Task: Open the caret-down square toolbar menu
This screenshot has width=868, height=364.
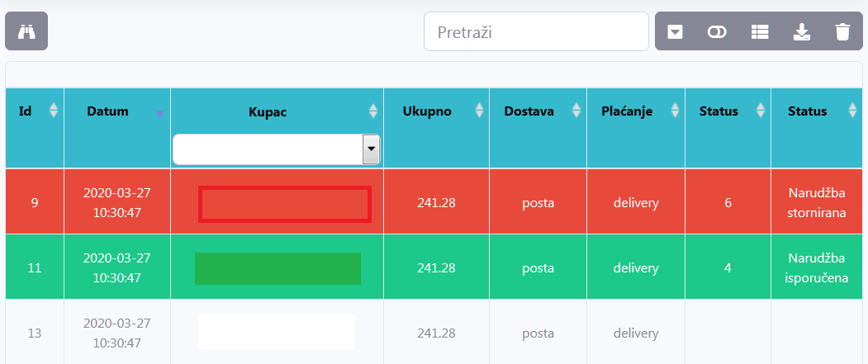Action: pos(676,32)
